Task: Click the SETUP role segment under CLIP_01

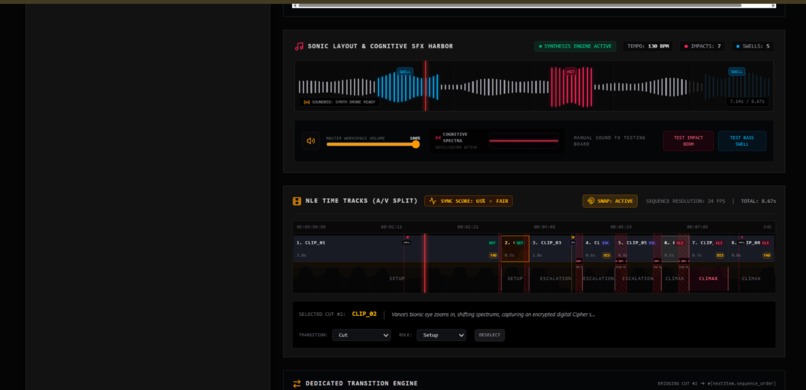Action: click(x=396, y=278)
